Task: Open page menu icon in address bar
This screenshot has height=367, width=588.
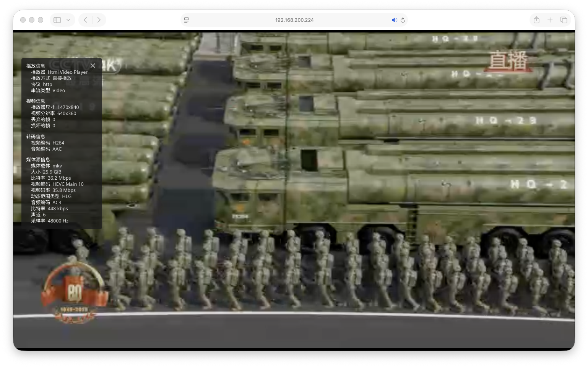Action: click(187, 20)
